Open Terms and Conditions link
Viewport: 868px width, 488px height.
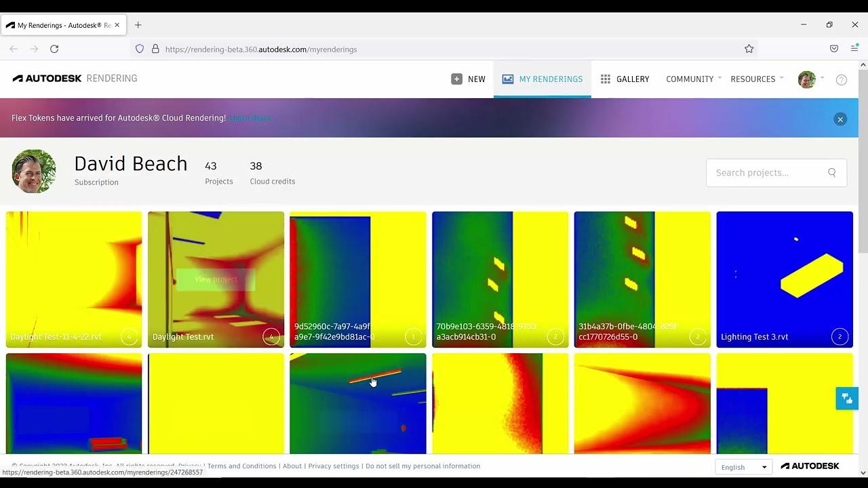(241, 466)
